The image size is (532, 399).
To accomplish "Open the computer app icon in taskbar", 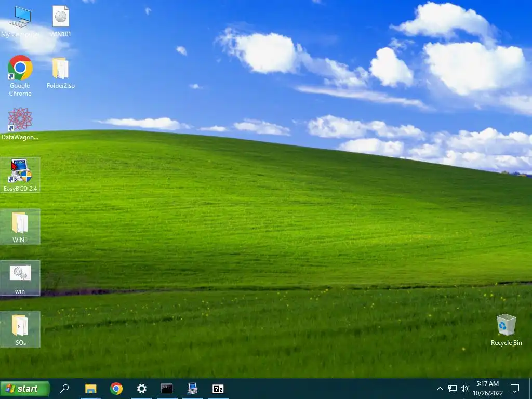I will point(192,389).
